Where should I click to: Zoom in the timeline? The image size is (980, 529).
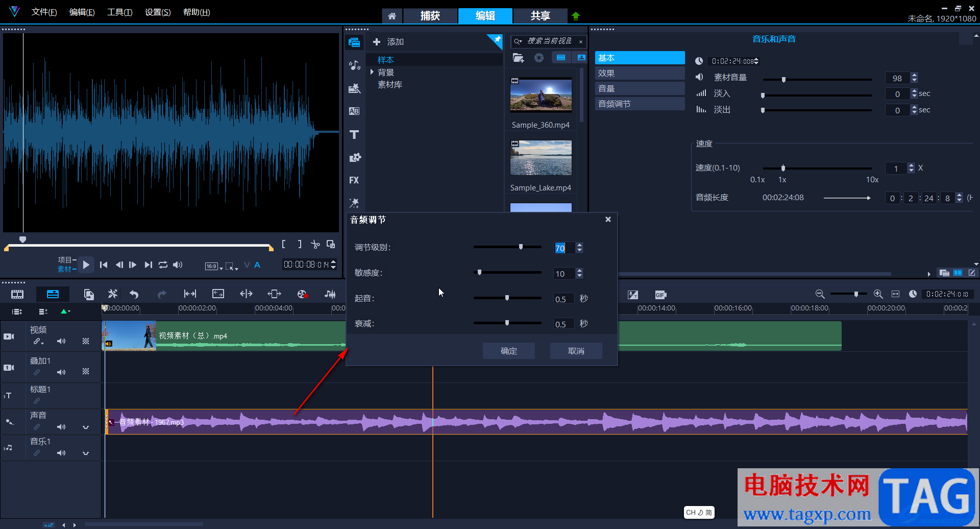pos(878,294)
